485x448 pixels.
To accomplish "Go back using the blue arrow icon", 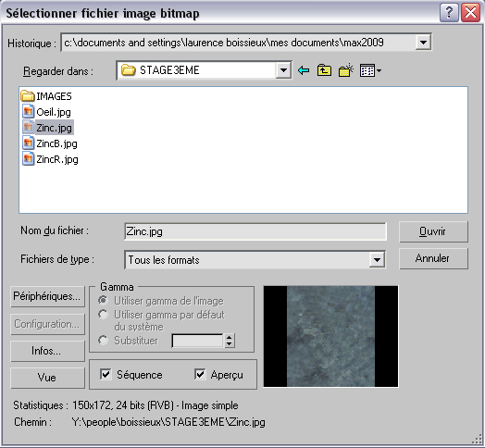I will coord(304,70).
